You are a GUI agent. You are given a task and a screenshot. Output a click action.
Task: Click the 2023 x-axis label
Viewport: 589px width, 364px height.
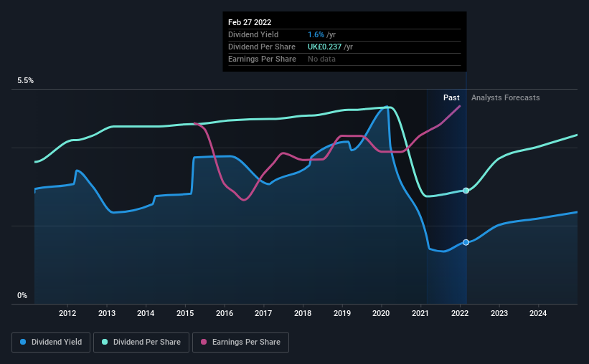499,313
